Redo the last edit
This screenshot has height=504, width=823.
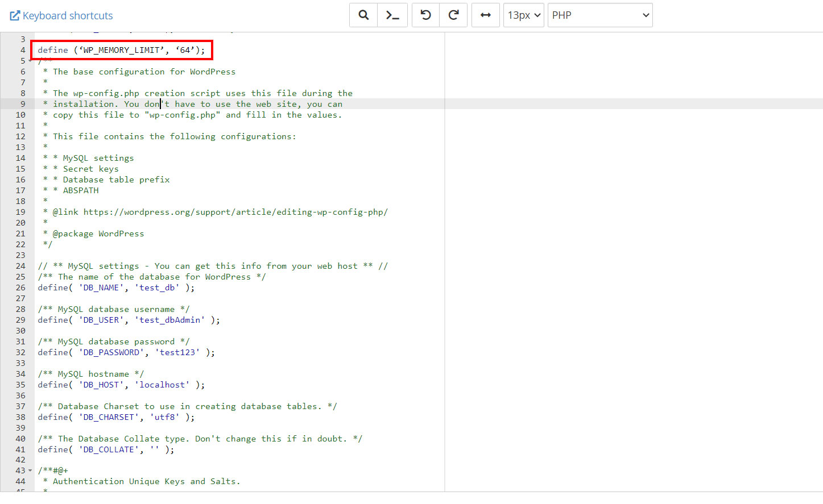point(453,15)
